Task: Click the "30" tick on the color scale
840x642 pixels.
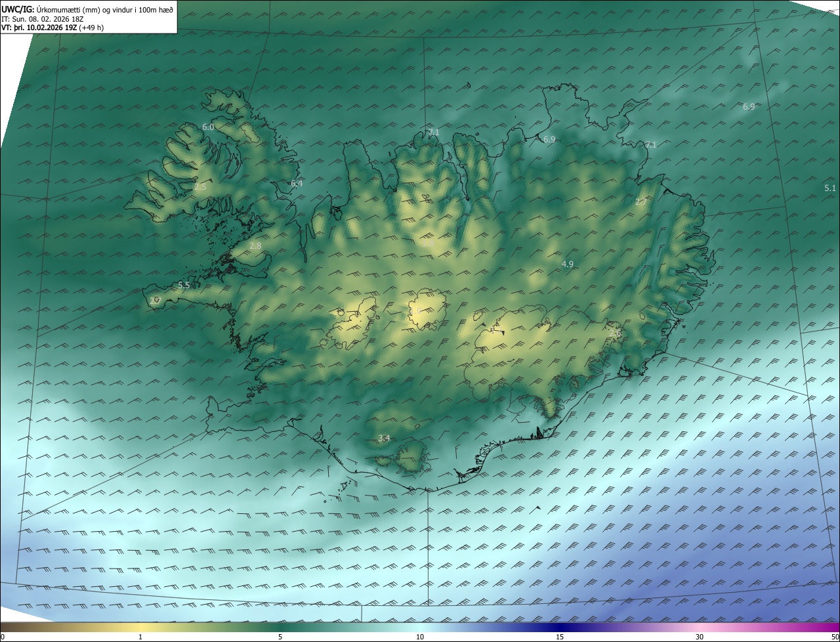Action: coord(700,637)
